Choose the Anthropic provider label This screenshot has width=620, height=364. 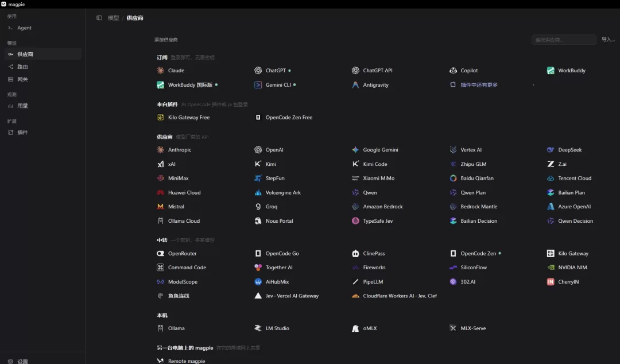click(180, 149)
